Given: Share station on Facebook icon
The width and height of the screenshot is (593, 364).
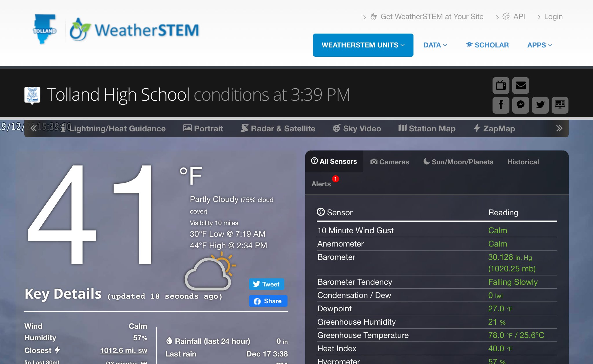Looking at the screenshot, I should pos(501,105).
